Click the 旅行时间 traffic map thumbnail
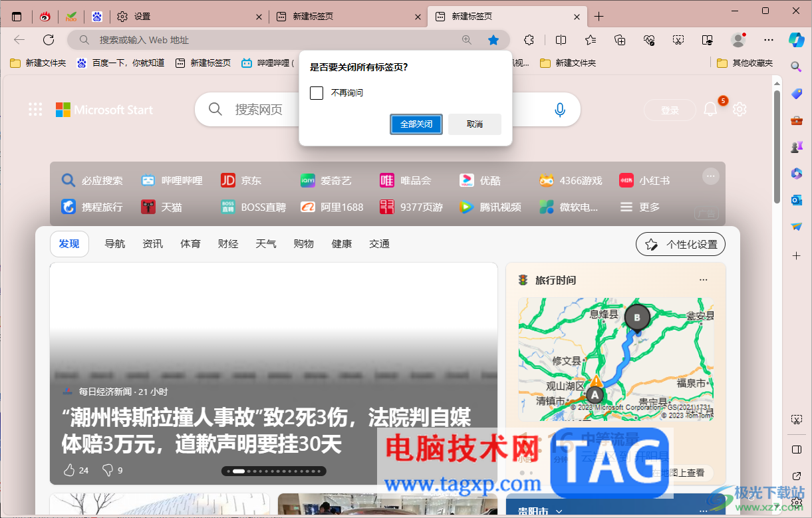 tap(616, 359)
